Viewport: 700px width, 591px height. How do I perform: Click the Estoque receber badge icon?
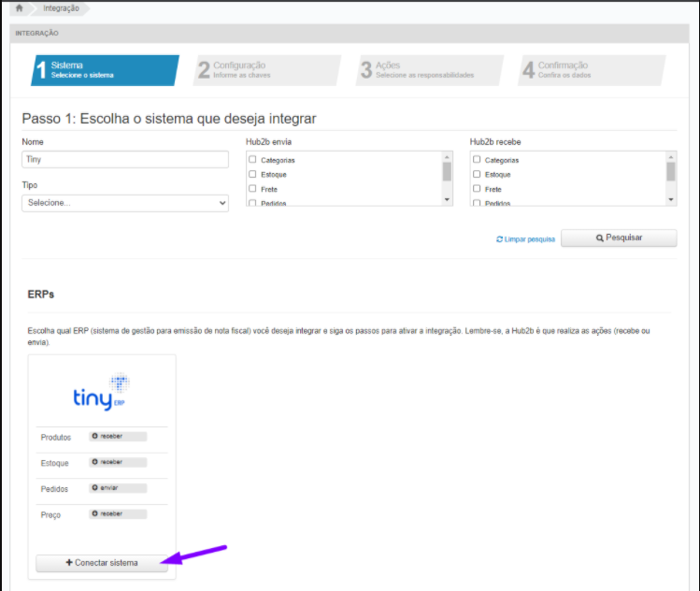(94, 462)
